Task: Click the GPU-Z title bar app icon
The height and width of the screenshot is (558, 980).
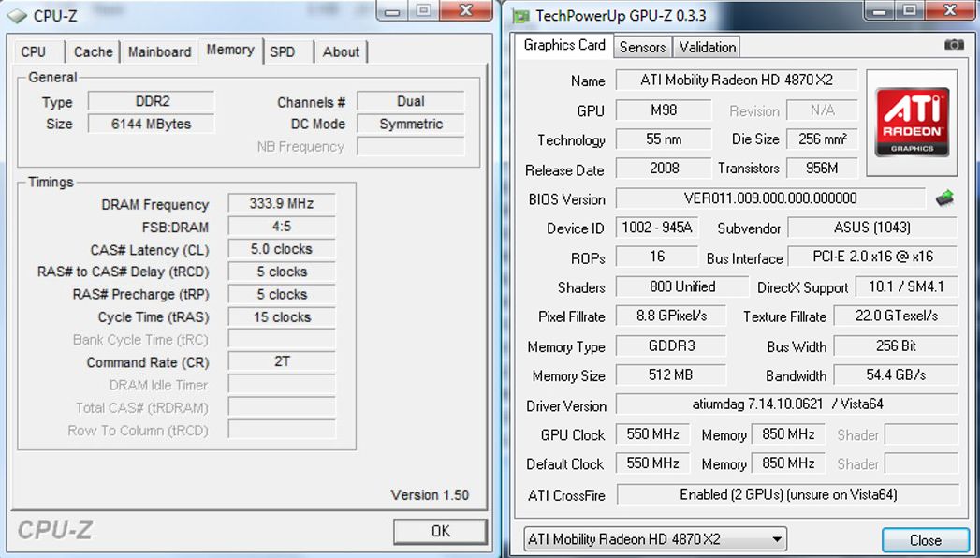Action: [520, 16]
